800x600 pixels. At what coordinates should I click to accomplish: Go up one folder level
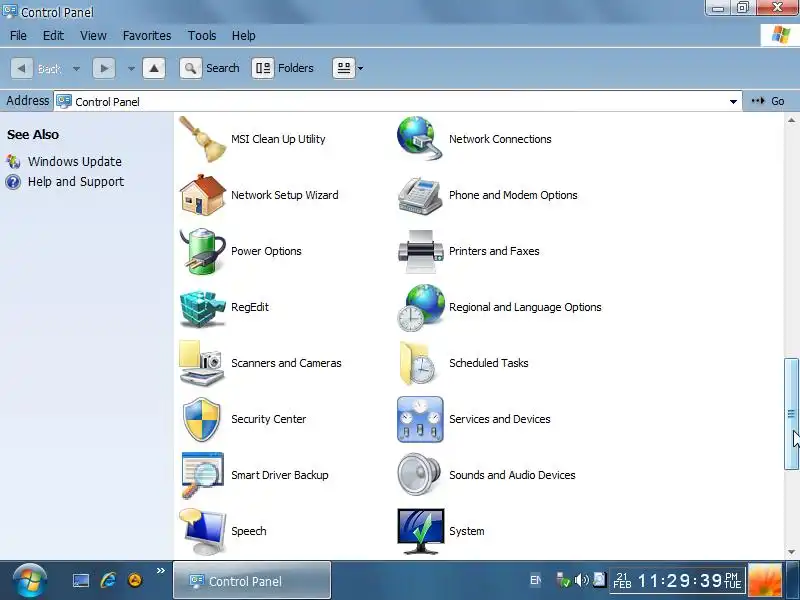(x=154, y=68)
